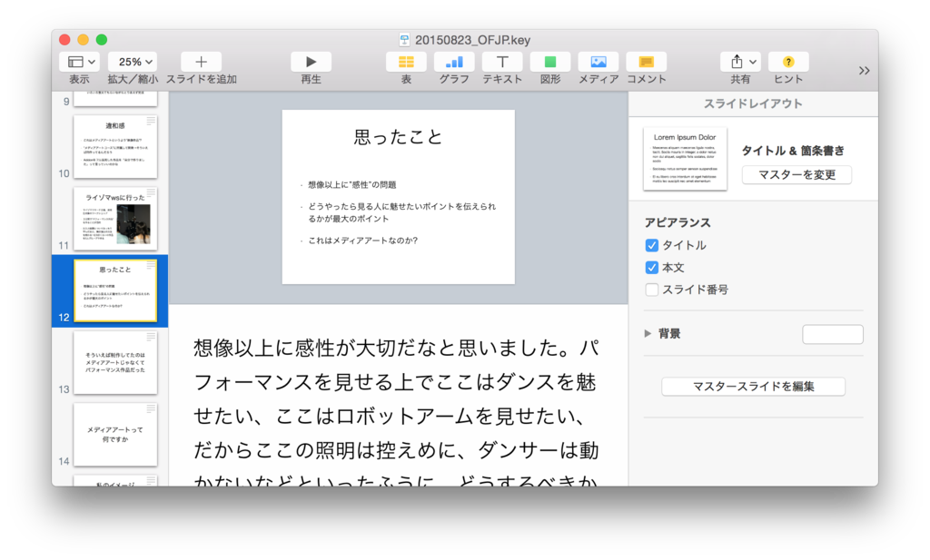Image resolution: width=930 pixels, height=560 pixels.
Task: Open the メディア media picker icon
Action: tap(599, 62)
